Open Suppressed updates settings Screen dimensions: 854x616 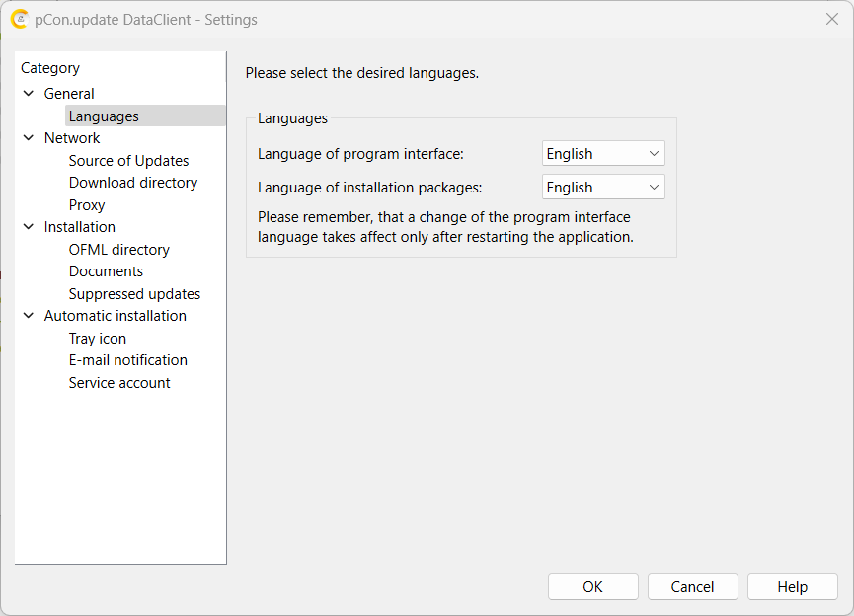point(134,294)
